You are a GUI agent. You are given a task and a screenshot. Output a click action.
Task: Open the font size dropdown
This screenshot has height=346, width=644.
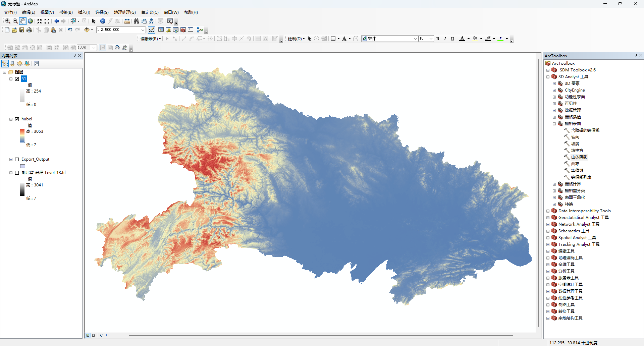click(x=431, y=39)
